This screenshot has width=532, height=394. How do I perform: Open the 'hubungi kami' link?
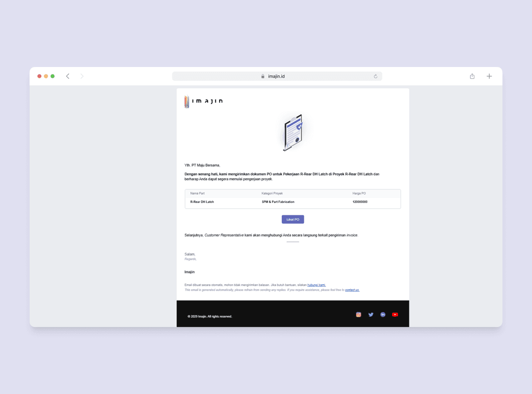click(317, 285)
